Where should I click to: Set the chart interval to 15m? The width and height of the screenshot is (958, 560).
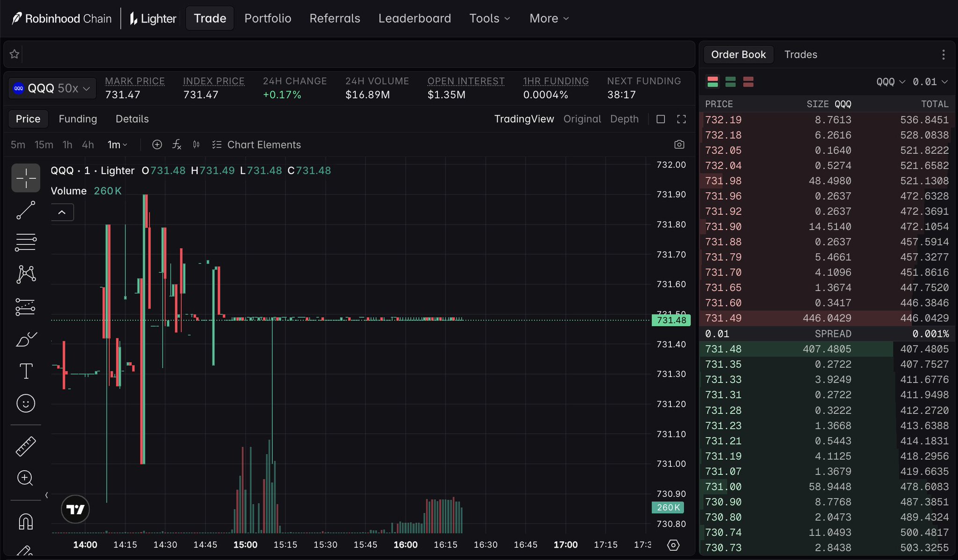point(44,145)
